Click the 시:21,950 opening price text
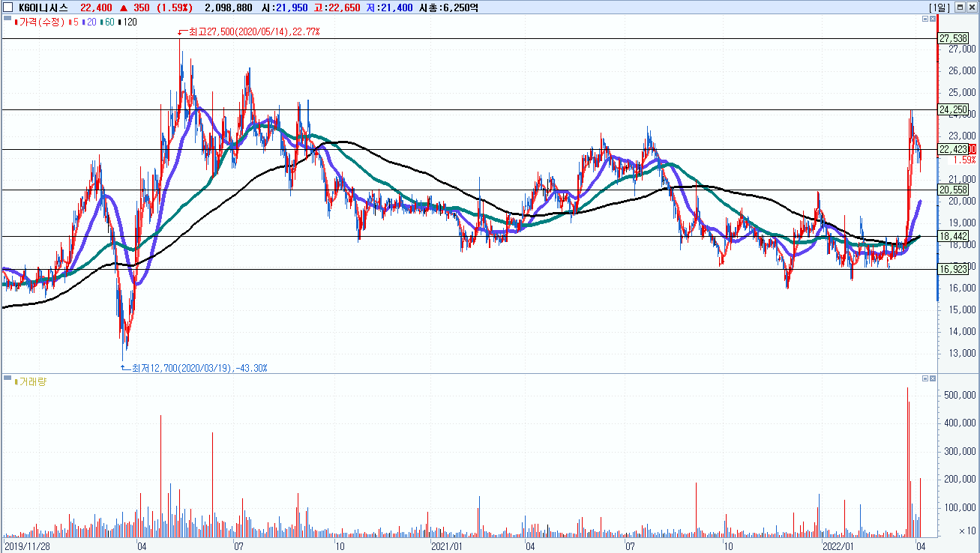Viewport: 980px width, 553px height. pyautogui.click(x=284, y=7)
